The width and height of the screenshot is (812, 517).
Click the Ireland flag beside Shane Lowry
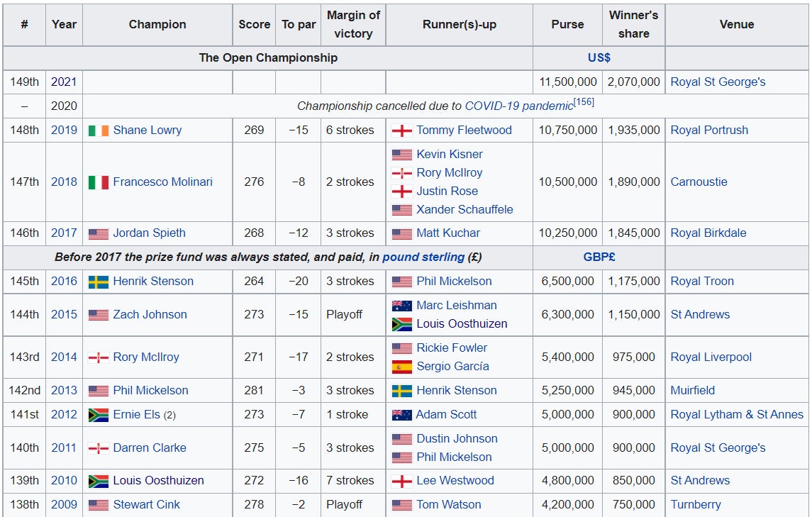[99, 130]
